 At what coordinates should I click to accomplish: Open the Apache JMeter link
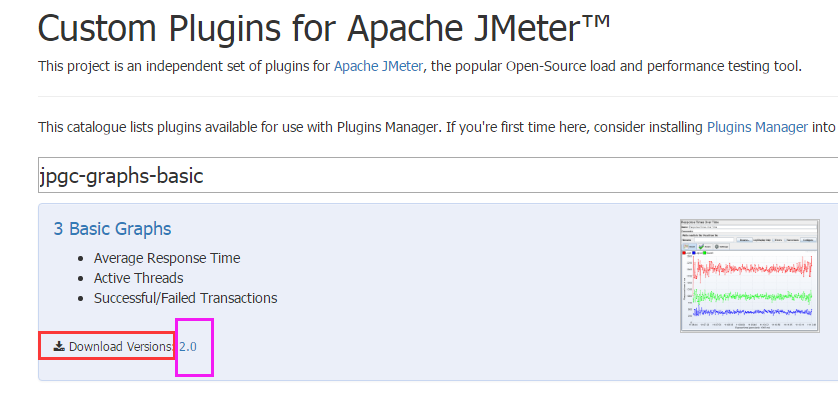378,67
